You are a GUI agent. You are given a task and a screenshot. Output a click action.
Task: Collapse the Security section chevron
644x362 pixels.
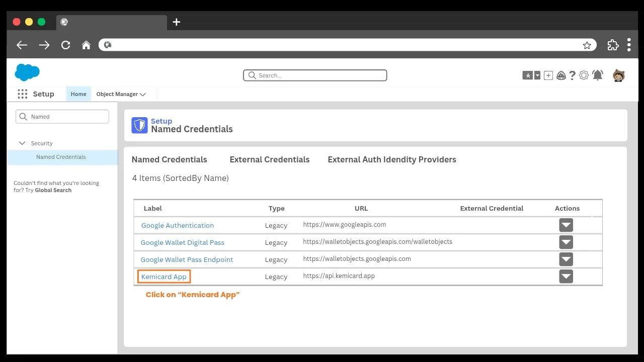tap(22, 143)
